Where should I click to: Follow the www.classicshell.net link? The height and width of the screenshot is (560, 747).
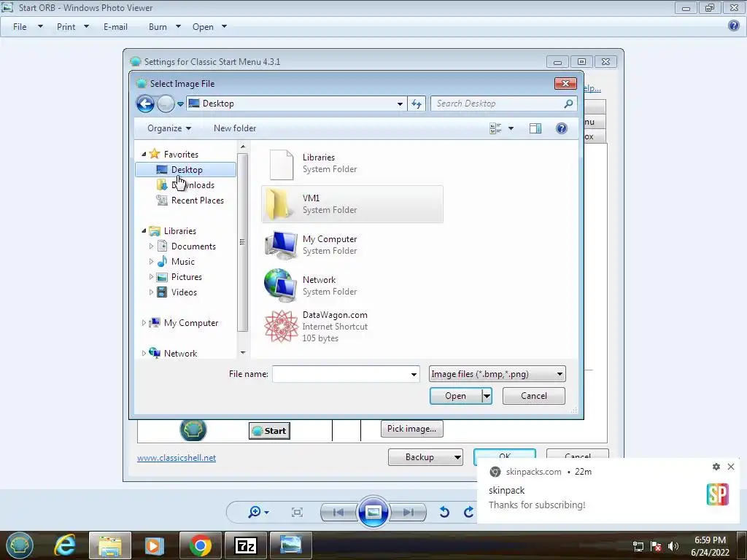(x=177, y=458)
